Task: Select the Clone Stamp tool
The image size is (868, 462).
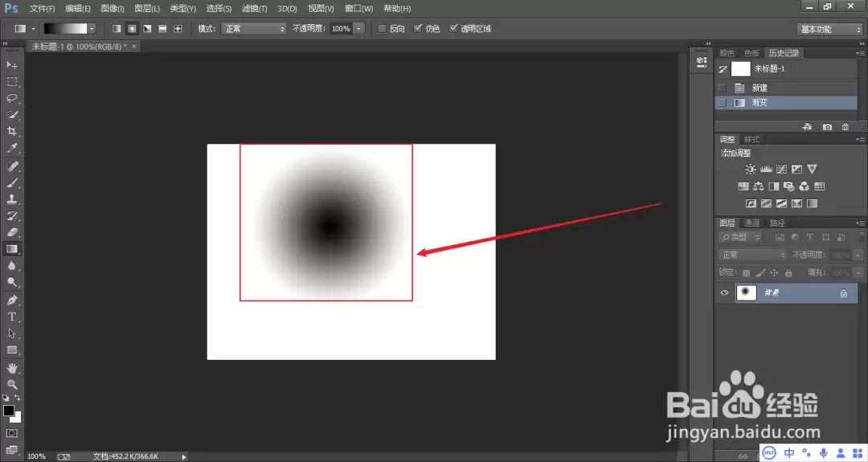Action: click(x=12, y=200)
